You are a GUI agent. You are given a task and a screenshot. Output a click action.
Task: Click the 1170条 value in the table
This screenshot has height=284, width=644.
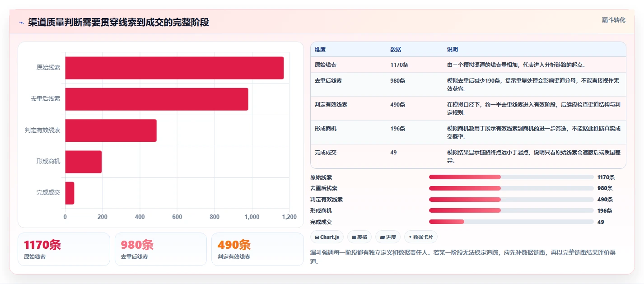coord(399,65)
